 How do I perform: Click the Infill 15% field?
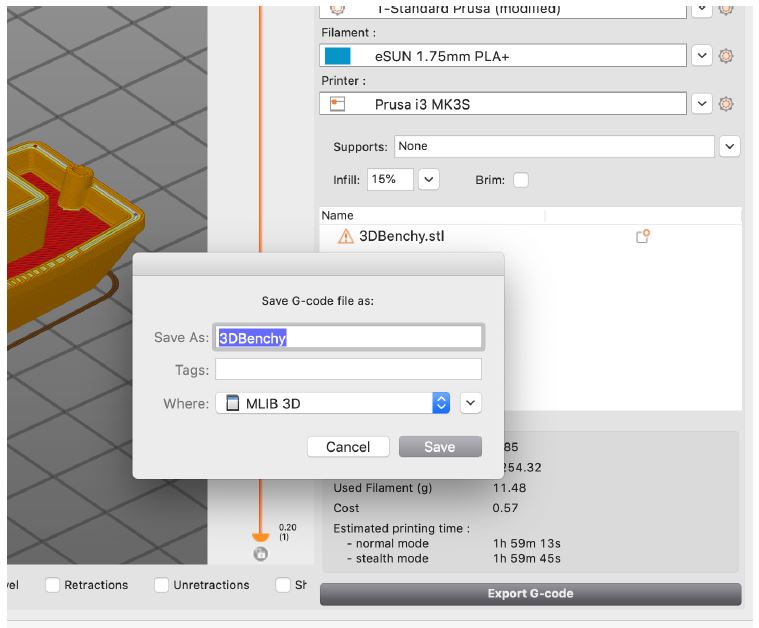[x=390, y=180]
